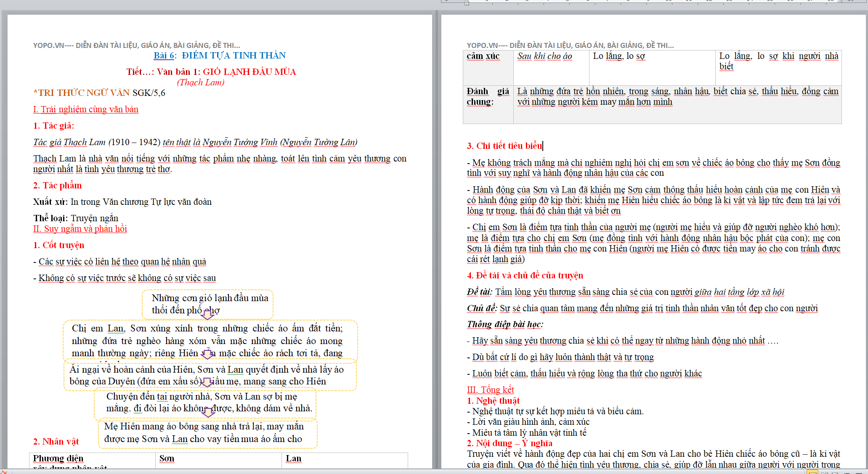This screenshot has height=474, width=868.
Task: Click '*TRI THỨC NGỮ VĂN SGK/5,6'
Action: click(99, 93)
